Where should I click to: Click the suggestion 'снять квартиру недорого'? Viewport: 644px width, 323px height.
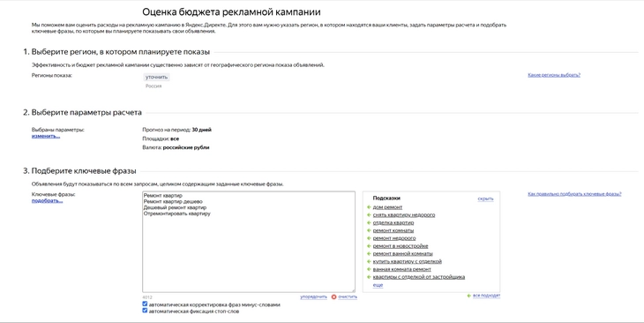[404, 215]
